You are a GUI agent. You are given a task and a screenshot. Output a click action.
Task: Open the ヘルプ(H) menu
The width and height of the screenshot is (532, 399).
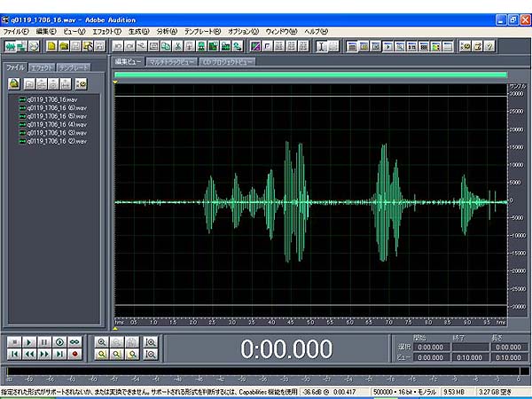coord(317,32)
